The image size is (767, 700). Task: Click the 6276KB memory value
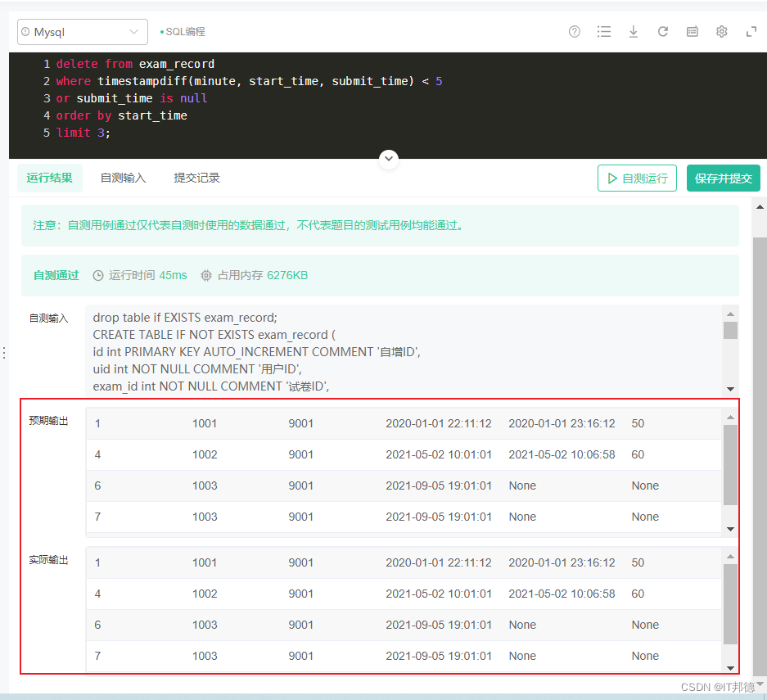pyautogui.click(x=287, y=275)
